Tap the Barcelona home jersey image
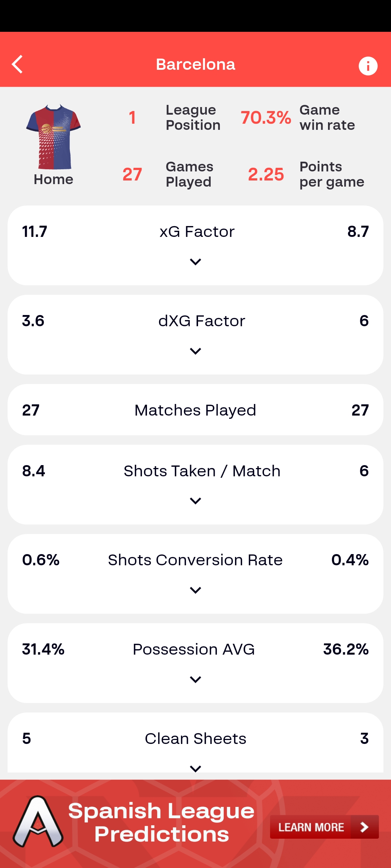The image size is (391, 868). click(x=54, y=137)
